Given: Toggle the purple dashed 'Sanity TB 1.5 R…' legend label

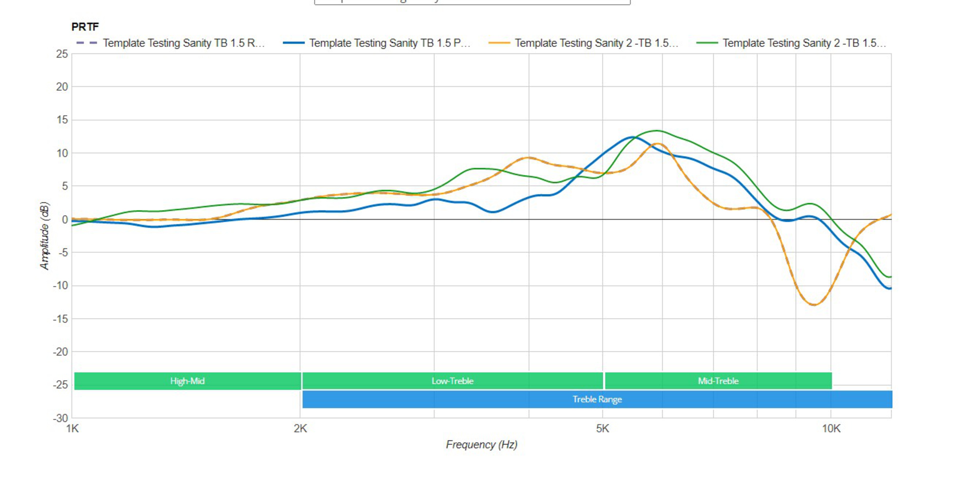Looking at the screenshot, I should [183, 43].
